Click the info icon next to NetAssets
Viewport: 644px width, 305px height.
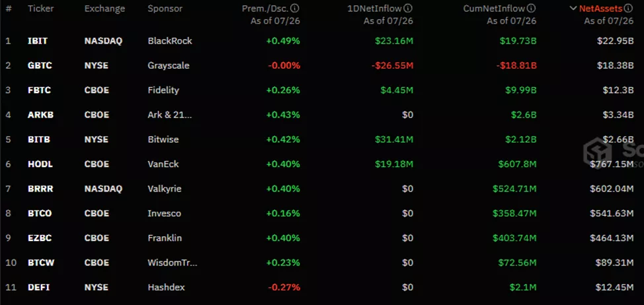point(629,9)
